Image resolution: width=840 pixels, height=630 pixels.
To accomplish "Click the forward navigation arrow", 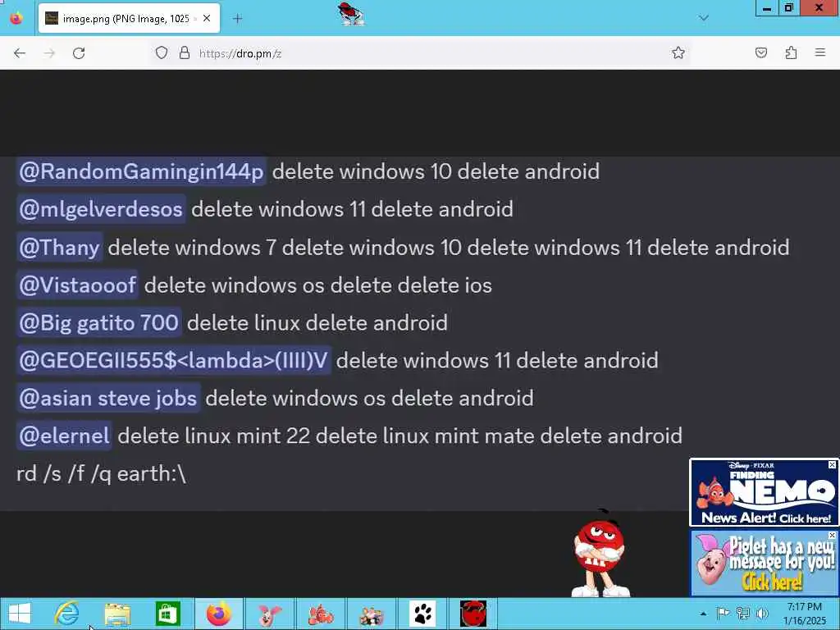I will pyautogui.click(x=49, y=53).
